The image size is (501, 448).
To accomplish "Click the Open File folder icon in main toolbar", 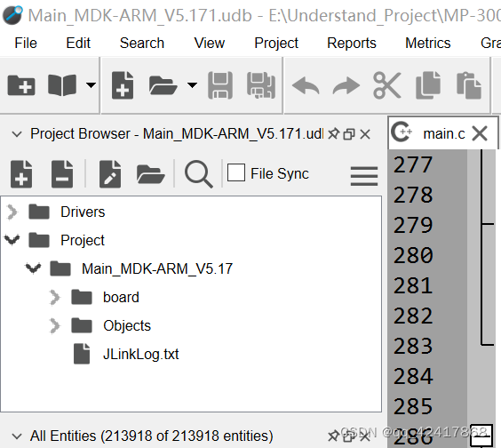I will coord(163,85).
